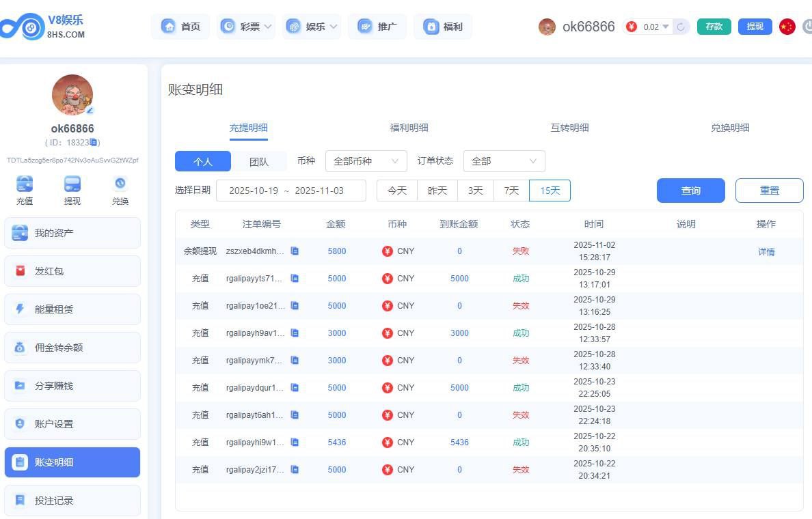Select the 7天 quick date range
This screenshot has width=812, height=519.
511,191
